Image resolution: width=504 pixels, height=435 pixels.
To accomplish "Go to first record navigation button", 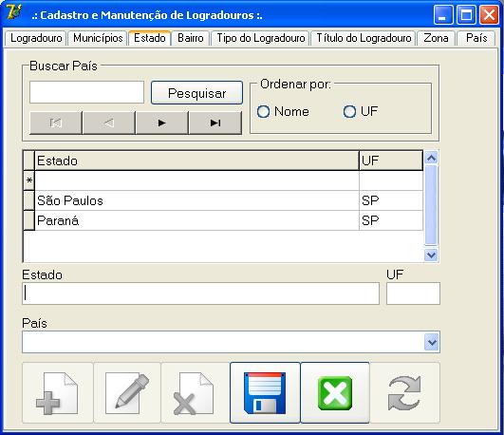I will click(x=56, y=123).
